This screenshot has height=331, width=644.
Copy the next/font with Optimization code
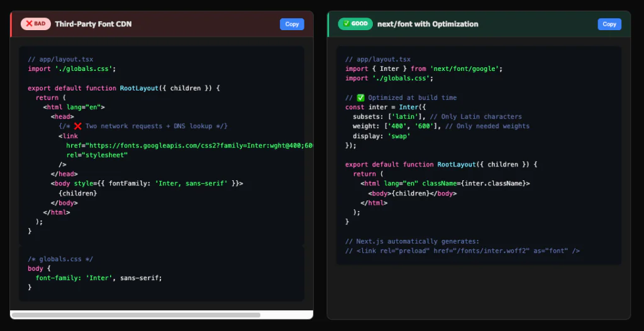coord(609,24)
